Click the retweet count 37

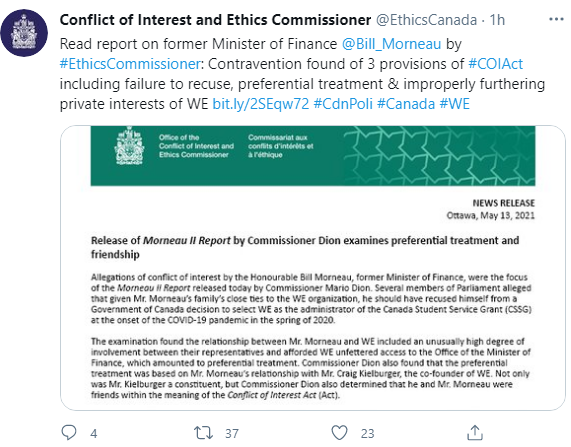point(232,434)
